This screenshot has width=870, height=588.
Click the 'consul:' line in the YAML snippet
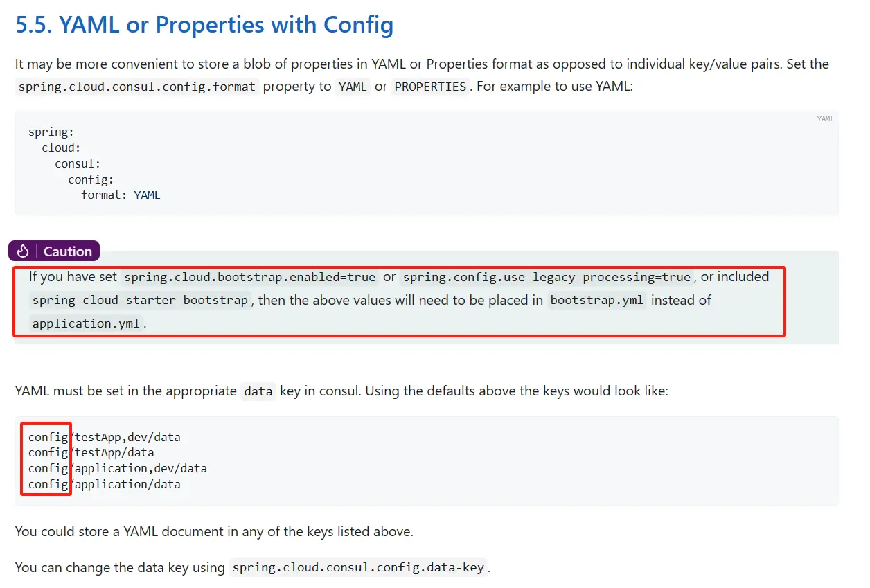78,164
